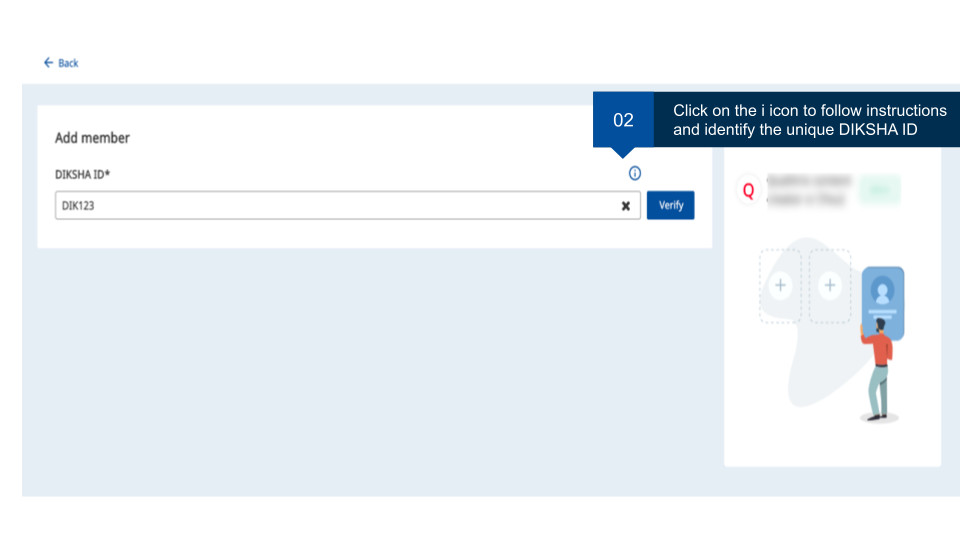Open the DIKSHA ID info icon
960x540 pixels.
[634, 174]
